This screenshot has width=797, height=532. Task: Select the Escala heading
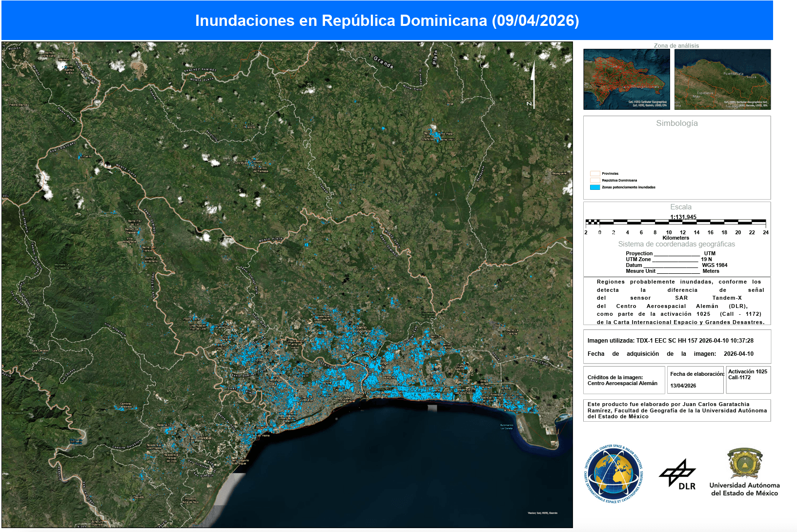point(680,207)
